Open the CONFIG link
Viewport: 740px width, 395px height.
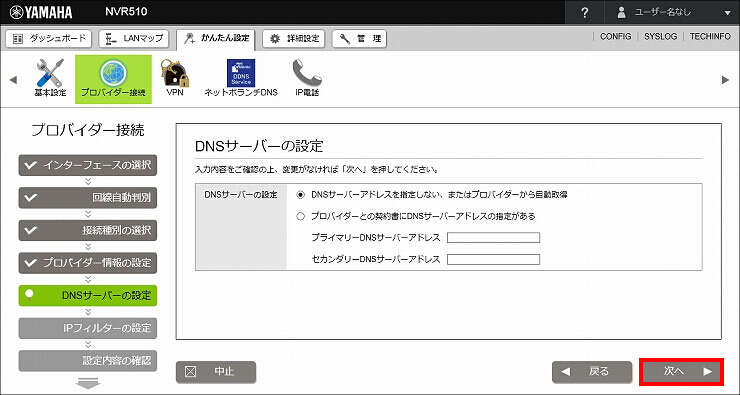click(x=615, y=36)
